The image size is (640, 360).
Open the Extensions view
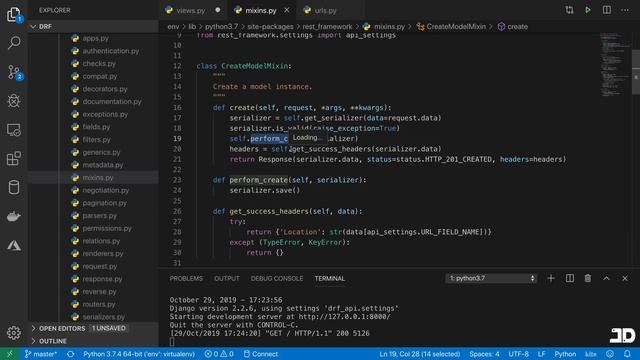[14, 159]
